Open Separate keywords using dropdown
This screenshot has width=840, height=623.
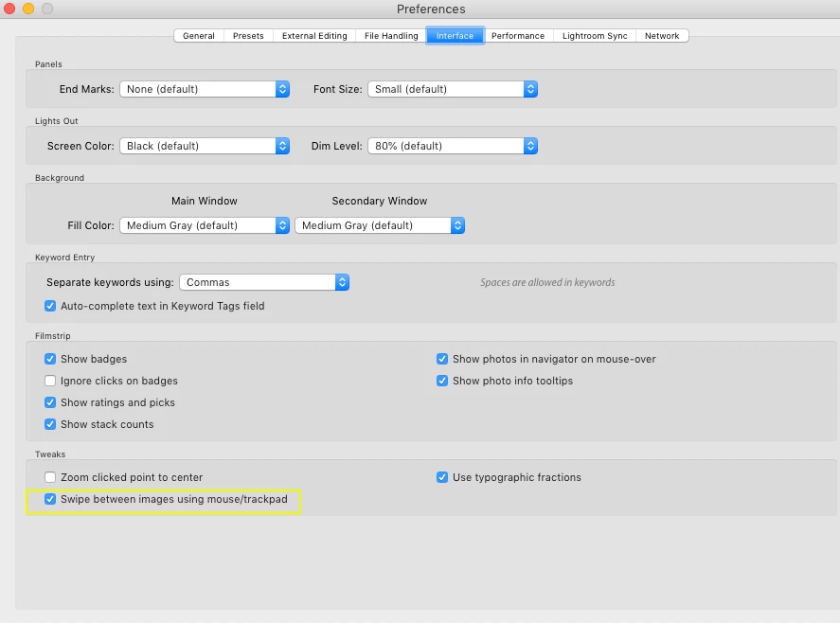pyautogui.click(x=264, y=282)
